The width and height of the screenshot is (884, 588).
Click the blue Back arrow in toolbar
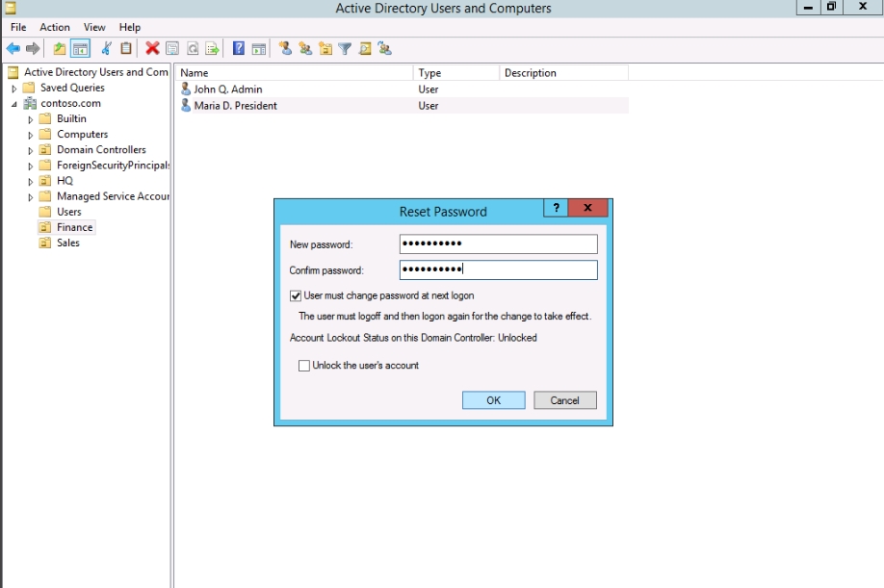point(13,48)
